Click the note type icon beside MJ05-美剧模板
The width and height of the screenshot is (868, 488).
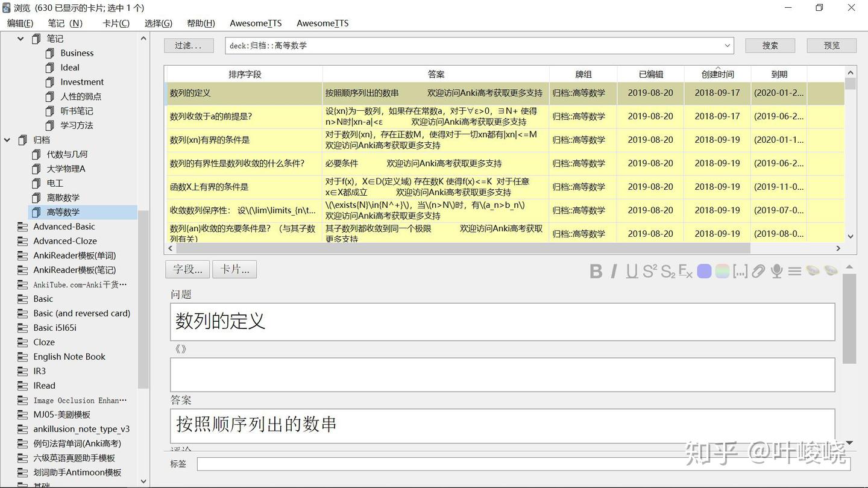[23, 414]
